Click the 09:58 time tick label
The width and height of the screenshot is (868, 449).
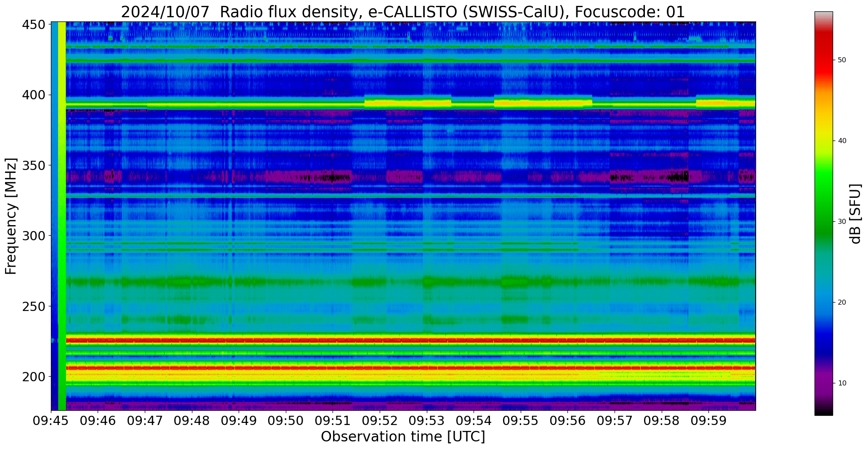[661, 420]
